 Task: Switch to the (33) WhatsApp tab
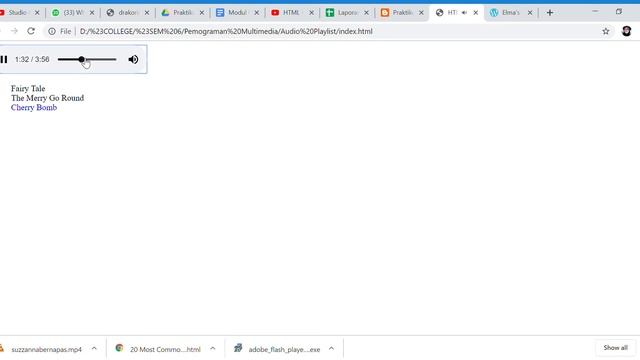pos(73,13)
